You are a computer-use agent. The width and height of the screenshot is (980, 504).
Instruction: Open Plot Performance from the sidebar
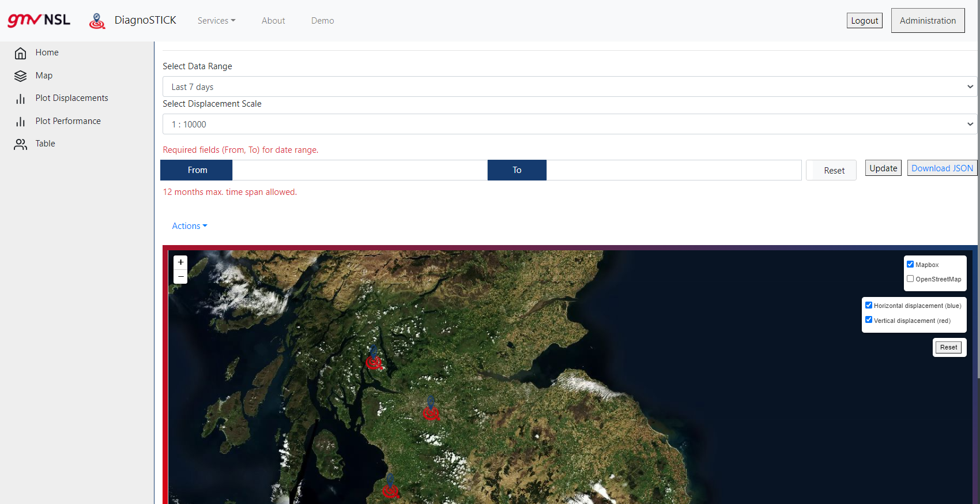click(68, 121)
